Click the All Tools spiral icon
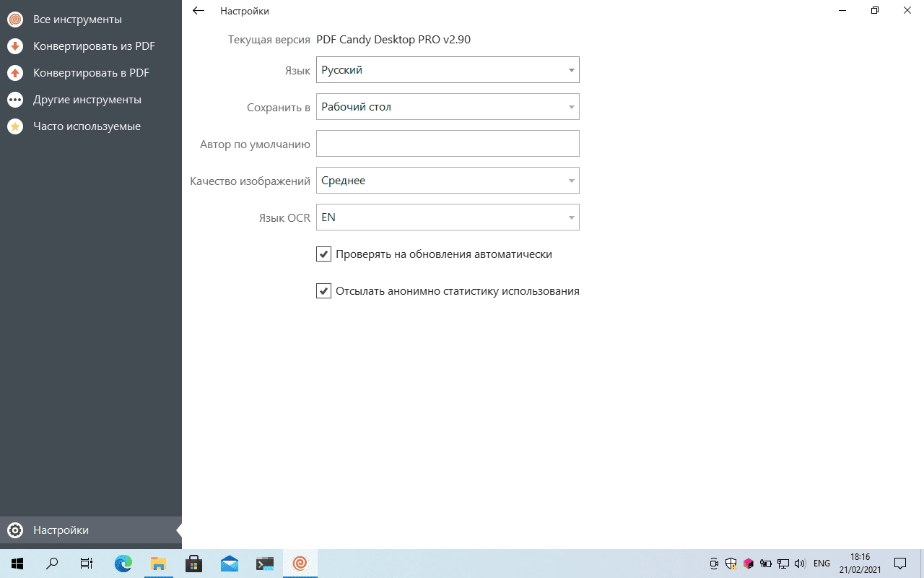The width and height of the screenshot is (924, 578). pyautogui.click(x=15, y=20)
